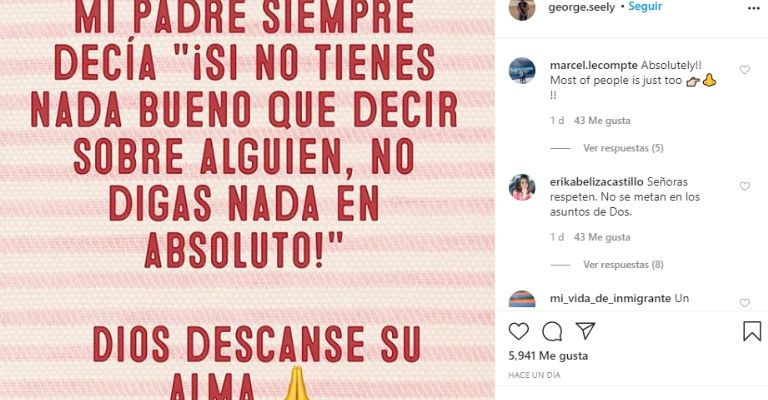Visit marcel.lecompte username link
The width and height of the screenshot is (768, 400).
[594, 65]
